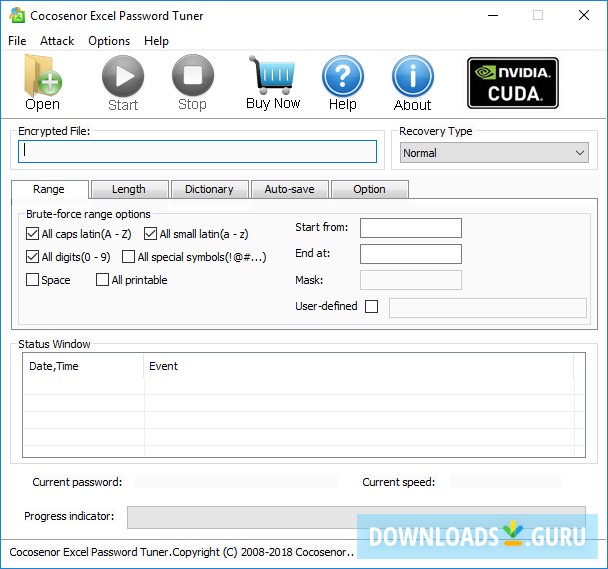Click the Event column header

359,366
